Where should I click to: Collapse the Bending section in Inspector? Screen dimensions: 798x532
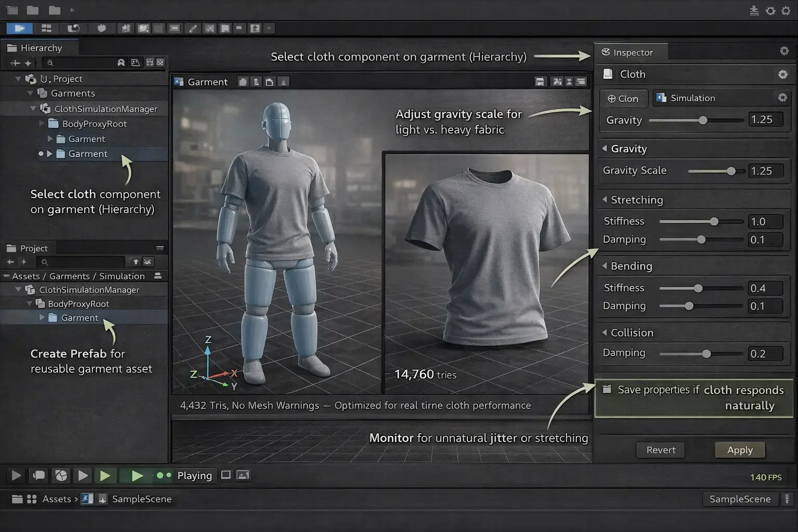pyautogui.click(x=606, y=265)
